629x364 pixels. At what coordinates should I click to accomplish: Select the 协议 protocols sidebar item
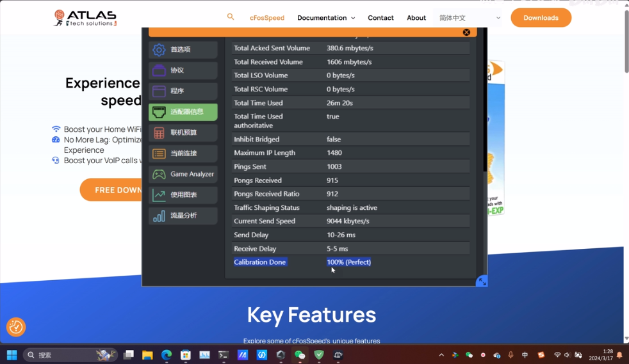click(183, 70)
